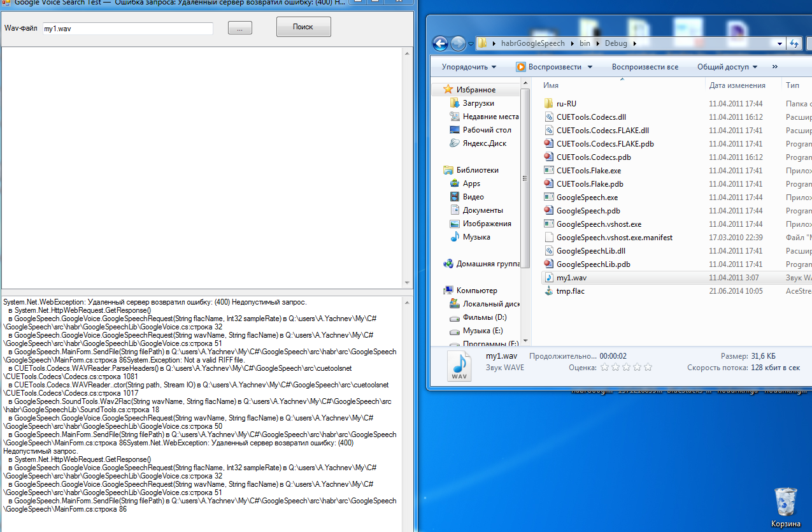812x532 pixels.
Task: Select my1.wav audio file icon
Action: click(x=549, y=277)
